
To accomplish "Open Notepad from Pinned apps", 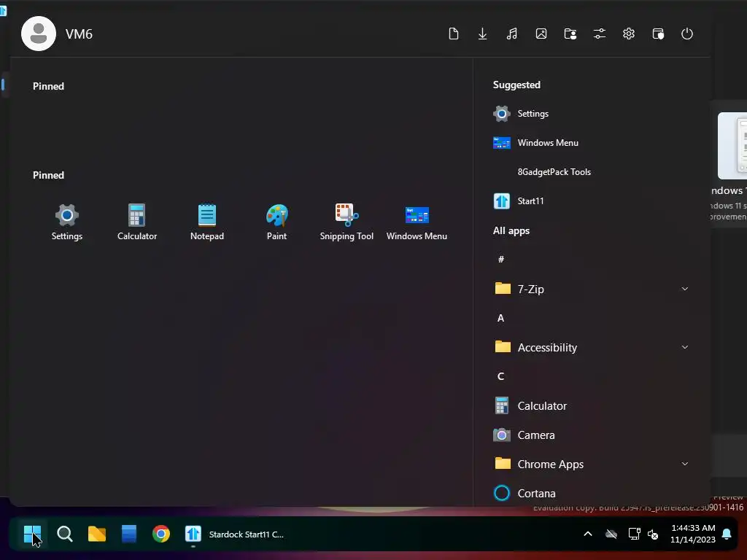I will (x=206, y=222).
